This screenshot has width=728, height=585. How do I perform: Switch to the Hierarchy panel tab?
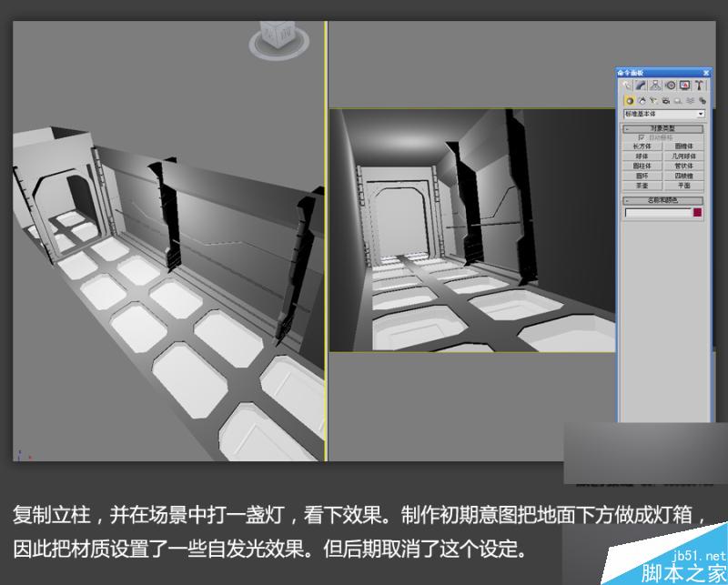tap(656, 84)
